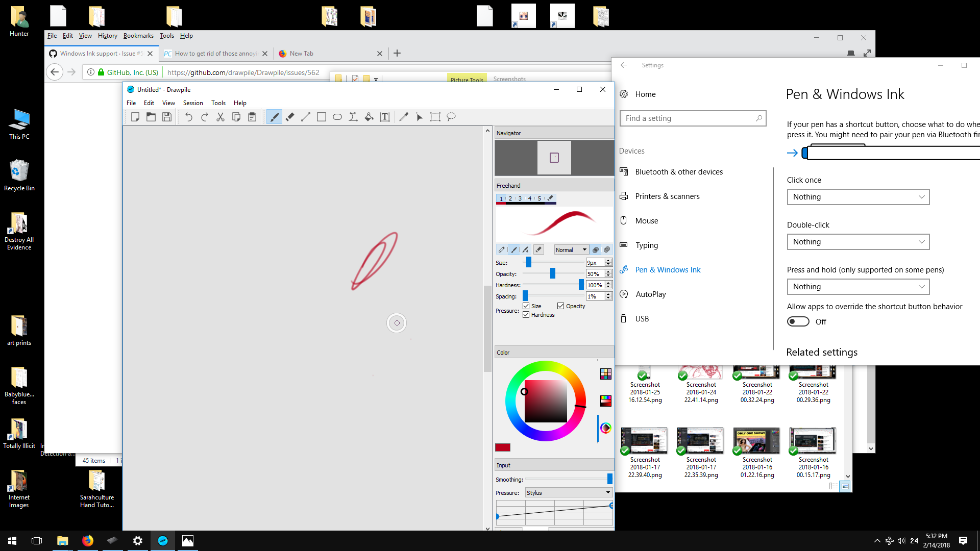Uncheck the Hardness pressure checkbox
This screenshot has width=980, height=551.
(527, 315)
